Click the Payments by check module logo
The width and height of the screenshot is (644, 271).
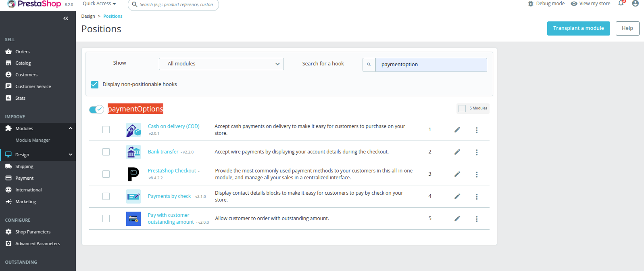point(133,196)
